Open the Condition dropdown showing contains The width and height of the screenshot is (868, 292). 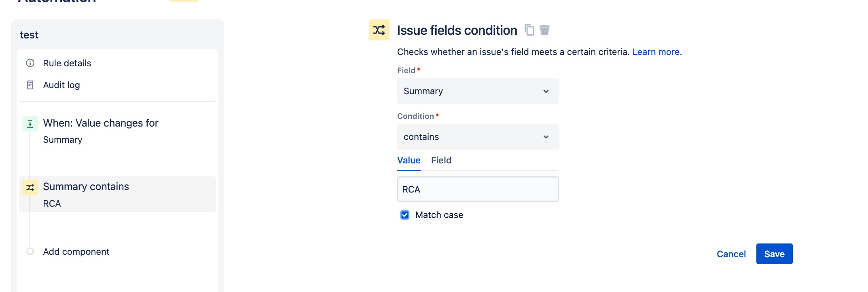coord(477,137)
